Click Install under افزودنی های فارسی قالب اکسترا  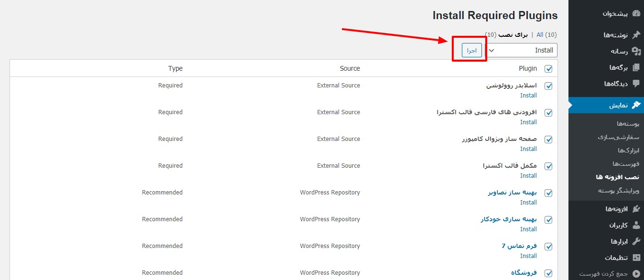click(528, 122)
